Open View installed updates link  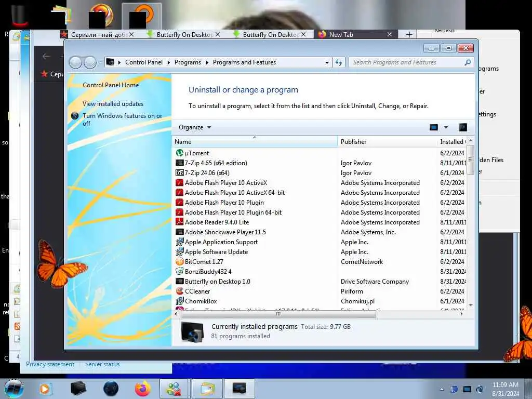(113, 104)
